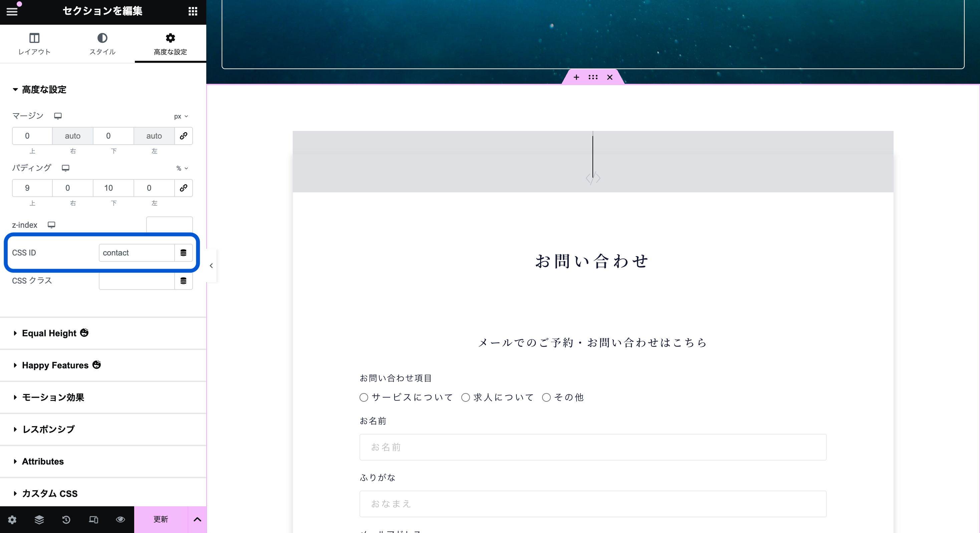Click the 更新 update button
This screenshot has width=980, height=533.
pos(161,520)
